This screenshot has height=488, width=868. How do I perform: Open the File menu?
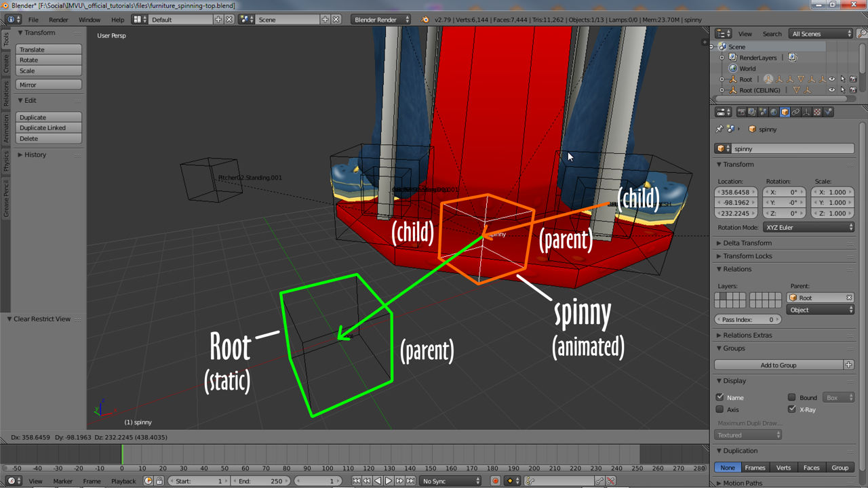pyautogui.click(x=33, y=20)
